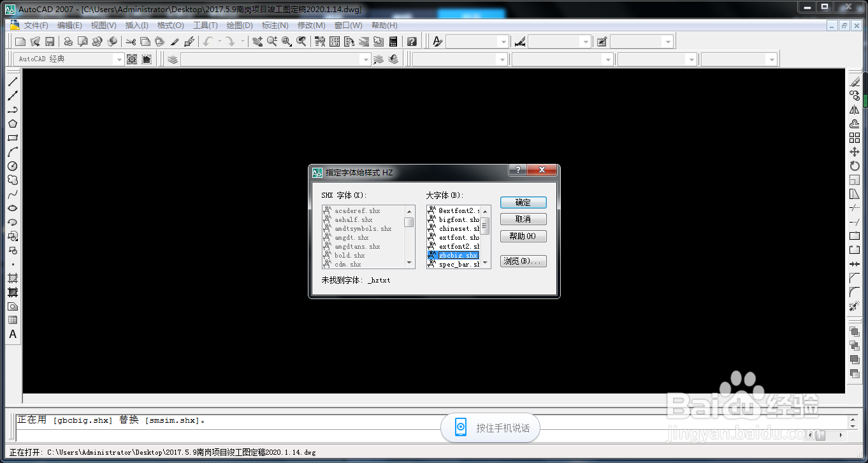
Task: Open the 编辑(E) menu
Action: [69, 26]
